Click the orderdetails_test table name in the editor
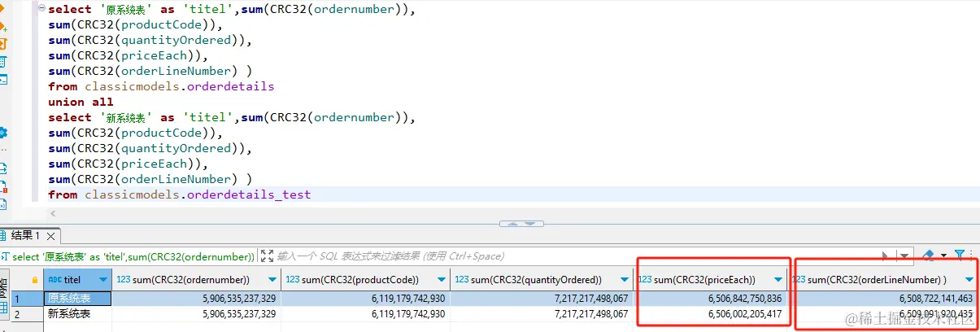The height and width of the screenshot is (332, 980). (x=249, y=194)
